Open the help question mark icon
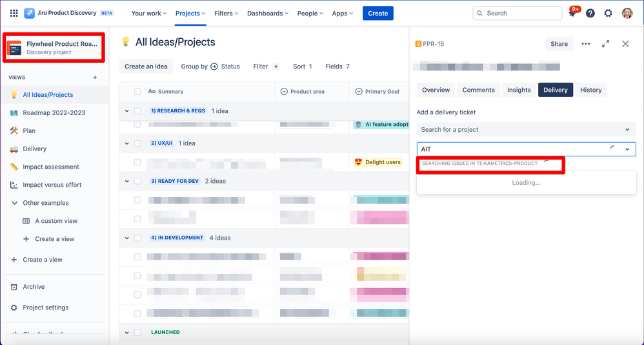The width and height of the screenshot is (644, 345). coord(590,13)
